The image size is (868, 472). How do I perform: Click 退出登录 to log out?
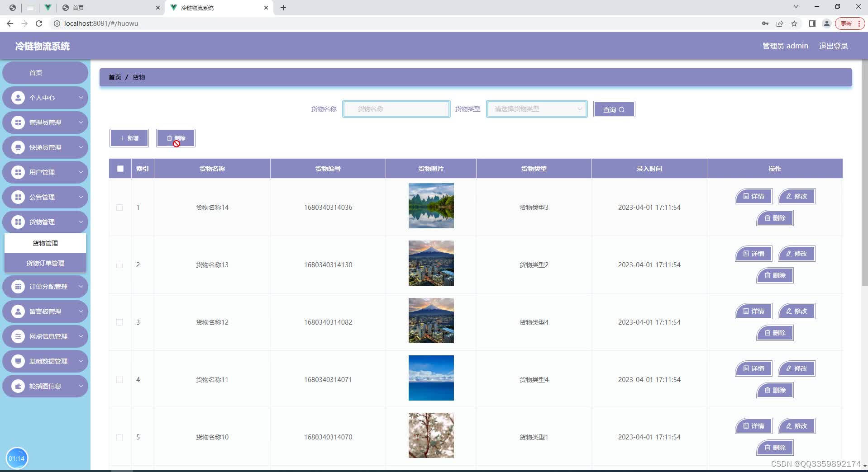pyautogui.click(x=833, y=46)
